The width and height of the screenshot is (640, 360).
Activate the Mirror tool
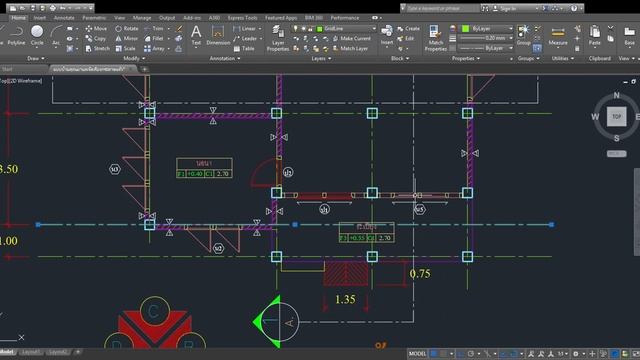(127, 38)
